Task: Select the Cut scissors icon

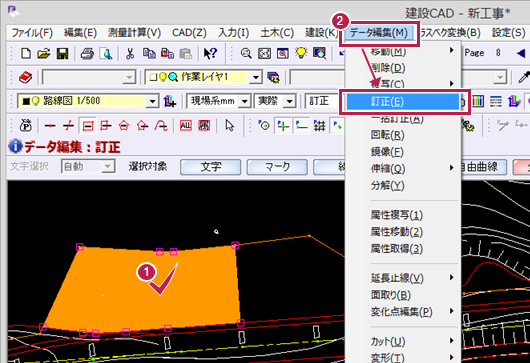Action: 130,53
